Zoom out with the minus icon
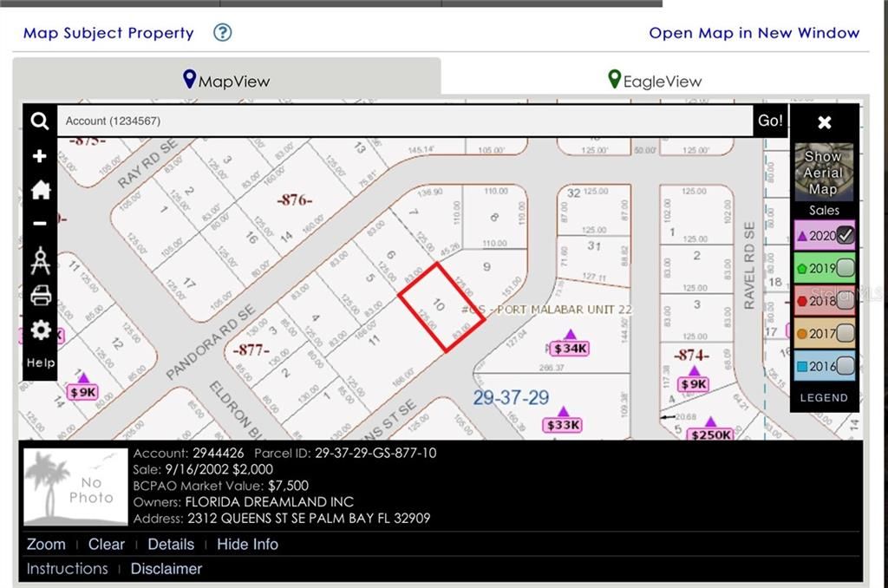The image size is (888, 588). [40, 224]
